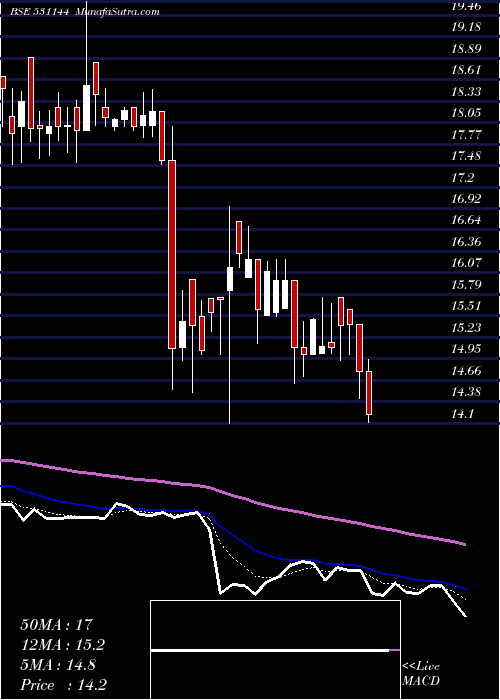
Task: Click the last red candle near 14.1
Action: (x=369, y=393)
